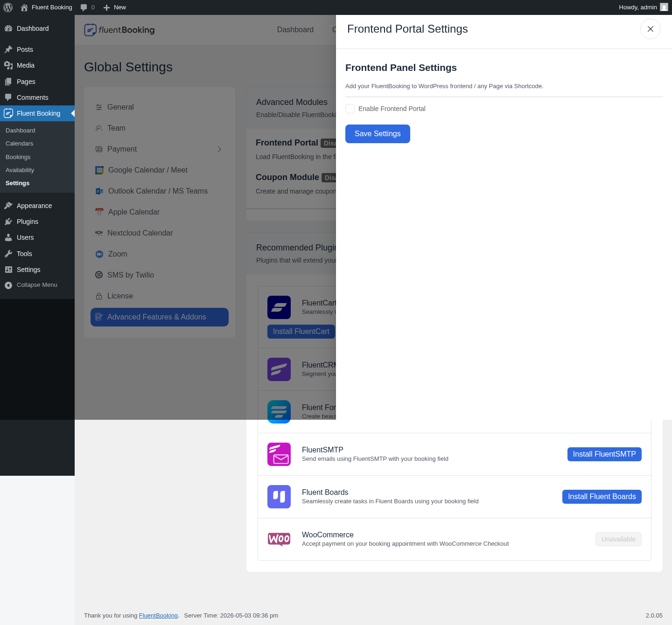Image resolution: width=672 pixels, height=625 pixels.
Task: Click the Unavailable WooCommerce button
Action: tap(618, 539)
